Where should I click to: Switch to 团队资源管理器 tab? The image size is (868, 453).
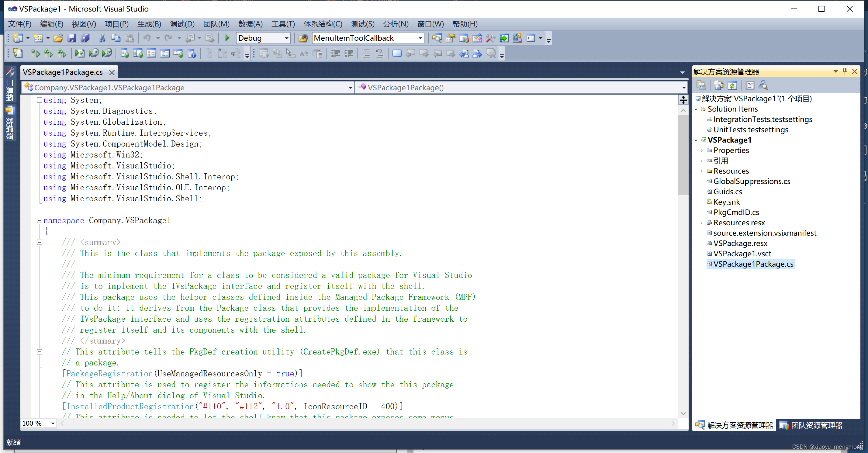point(811,425)
